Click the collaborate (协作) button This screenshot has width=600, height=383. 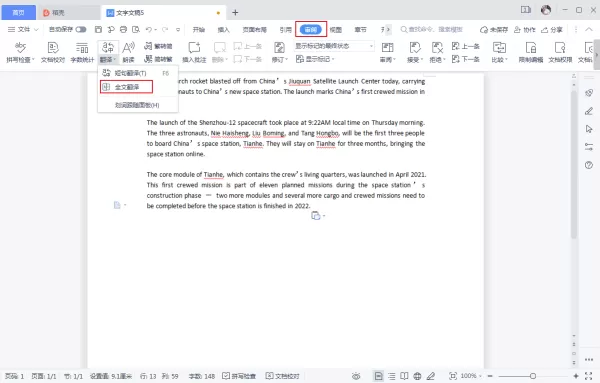click(525, 29)
